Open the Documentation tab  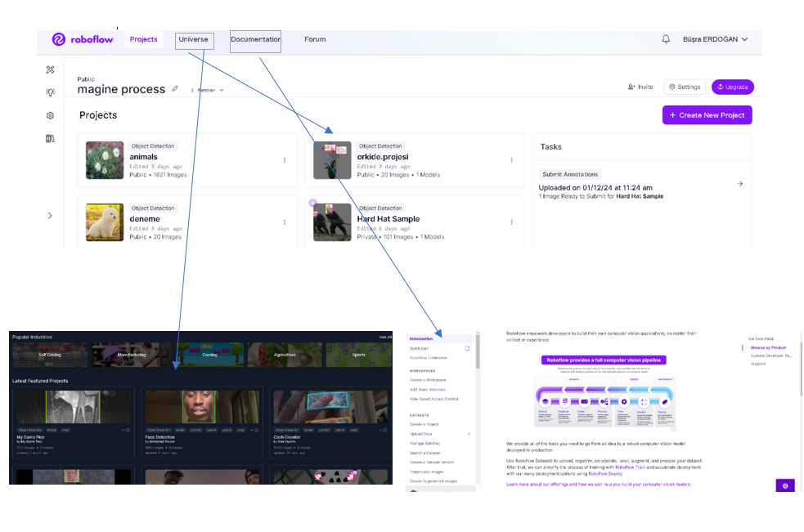(255, 39)
